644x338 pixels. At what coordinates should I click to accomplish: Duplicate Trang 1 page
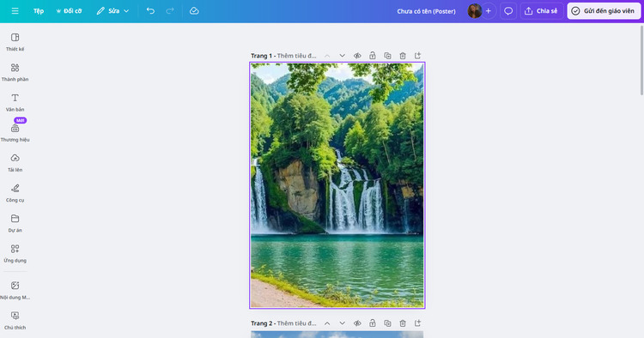pyautogui.click(x=387, y=56)
